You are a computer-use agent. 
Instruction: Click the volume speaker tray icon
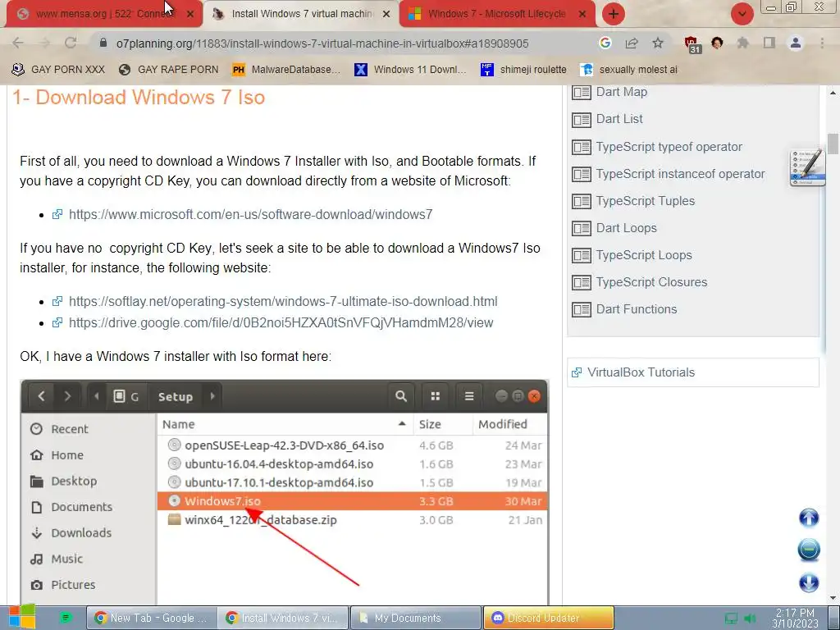click(x=750, y=619)
